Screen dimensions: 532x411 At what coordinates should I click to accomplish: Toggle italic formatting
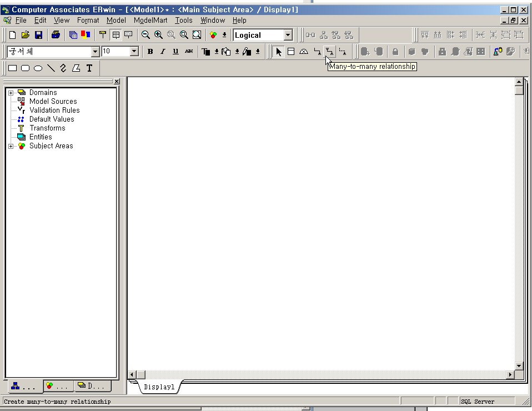coord(163,52)
